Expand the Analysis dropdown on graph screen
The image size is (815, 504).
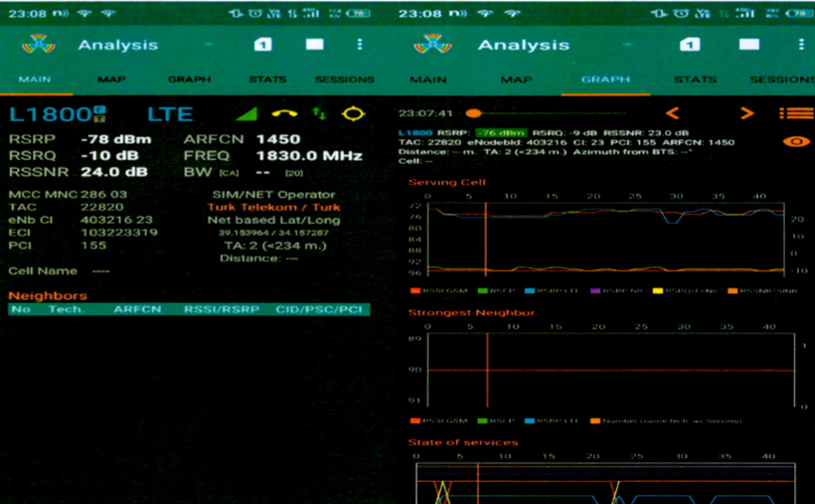[607, 45]
